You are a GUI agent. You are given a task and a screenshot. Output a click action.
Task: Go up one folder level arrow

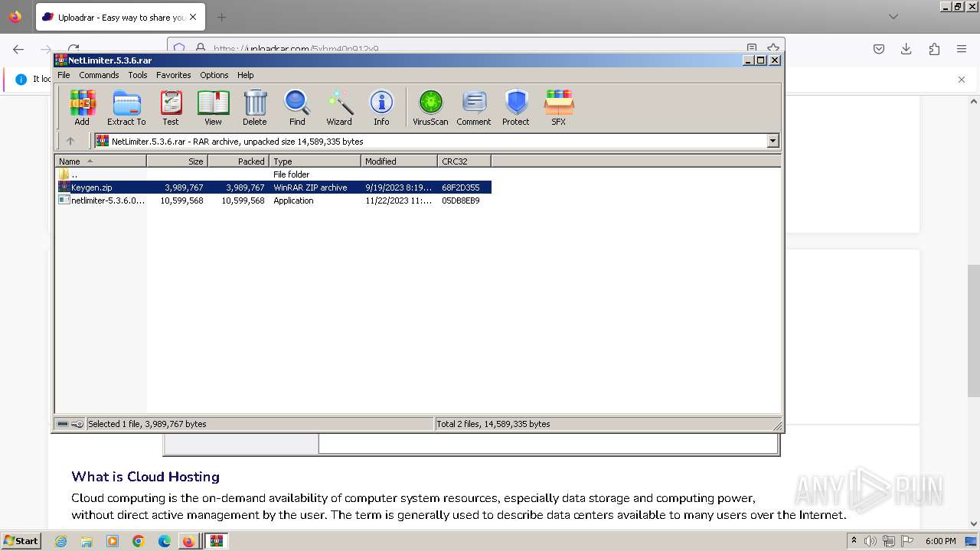70,141
